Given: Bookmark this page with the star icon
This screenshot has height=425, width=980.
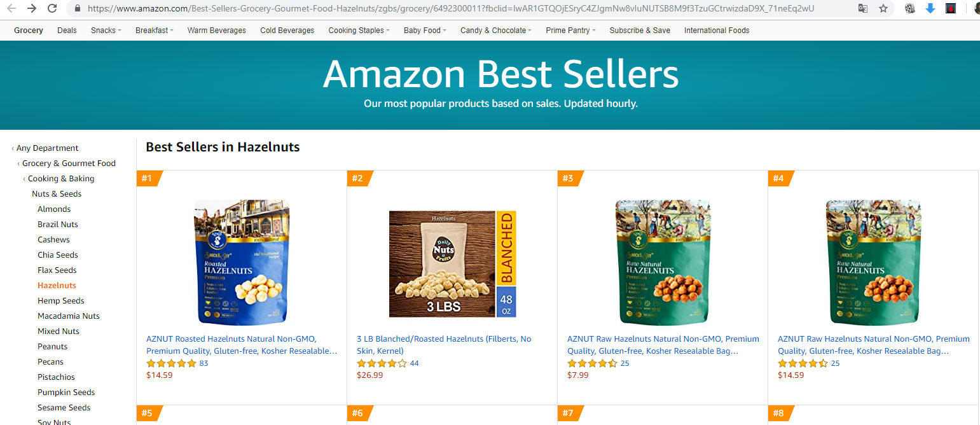Looking at the screenshot, I should click(x=883, y=8).
